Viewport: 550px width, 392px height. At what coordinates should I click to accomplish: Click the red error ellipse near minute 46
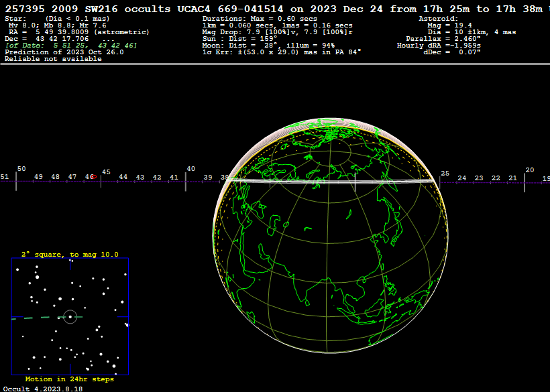pos(94,177)
